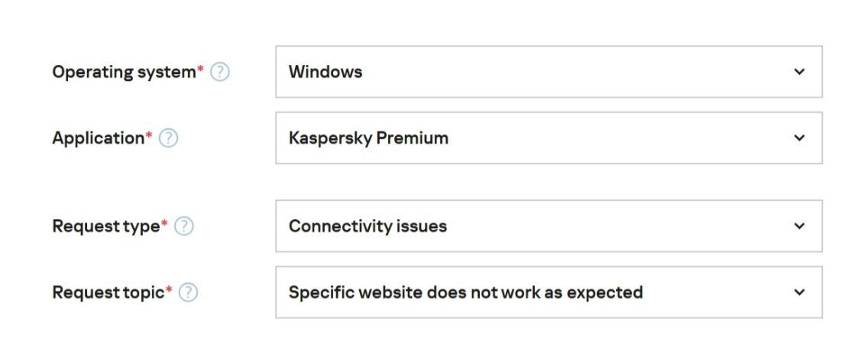Click the chevron arrow in Connectivity issues dropdown

[799, 226]
